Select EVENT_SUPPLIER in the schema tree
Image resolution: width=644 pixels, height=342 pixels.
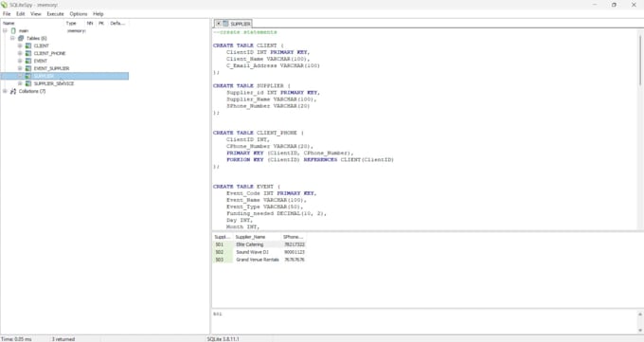[x=51, y=68]
